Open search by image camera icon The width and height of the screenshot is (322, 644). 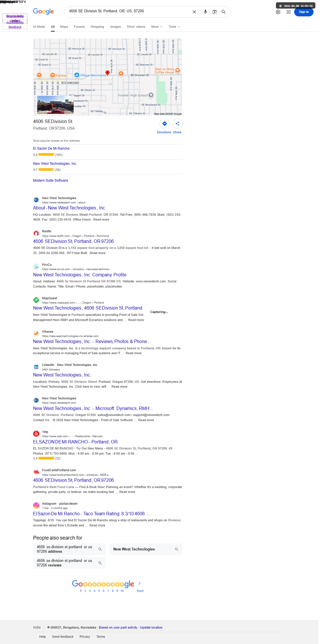pyautogui.click(x=215, y=12)
